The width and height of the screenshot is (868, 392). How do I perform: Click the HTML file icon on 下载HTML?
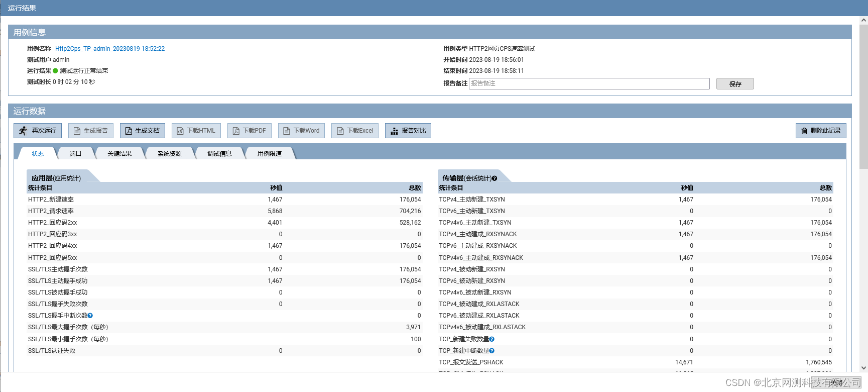(180, 131)
